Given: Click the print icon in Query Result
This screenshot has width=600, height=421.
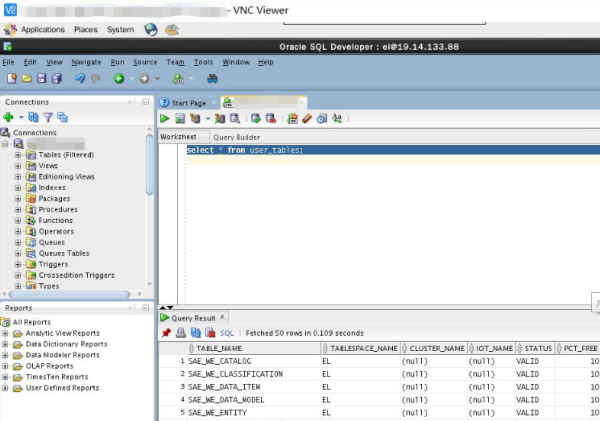Looking at the screenshot, I should 181,333.
